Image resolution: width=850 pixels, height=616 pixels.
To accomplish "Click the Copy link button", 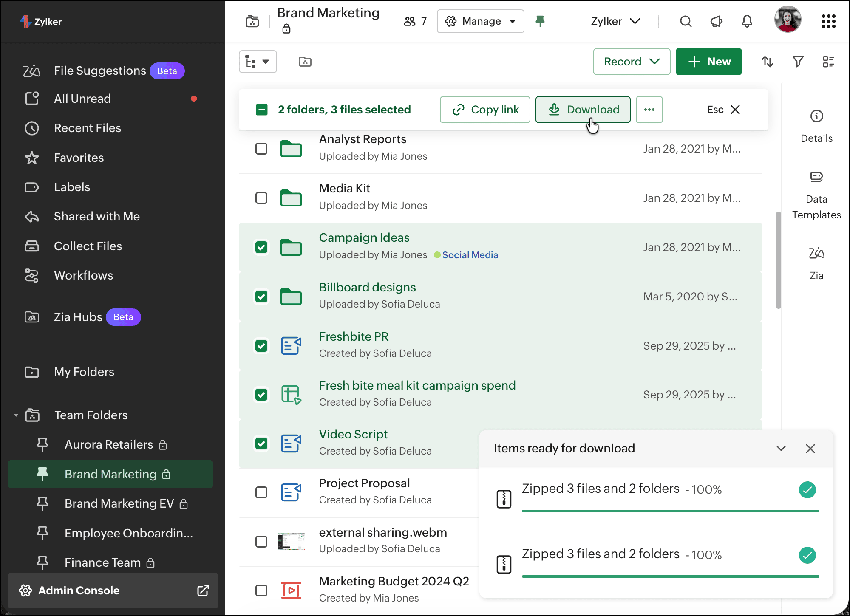I will [x=485, y=110].
